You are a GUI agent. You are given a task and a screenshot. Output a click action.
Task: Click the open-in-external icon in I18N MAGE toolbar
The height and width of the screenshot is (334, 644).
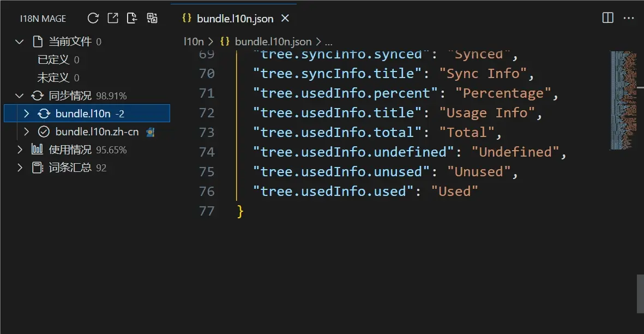point(112,18)
